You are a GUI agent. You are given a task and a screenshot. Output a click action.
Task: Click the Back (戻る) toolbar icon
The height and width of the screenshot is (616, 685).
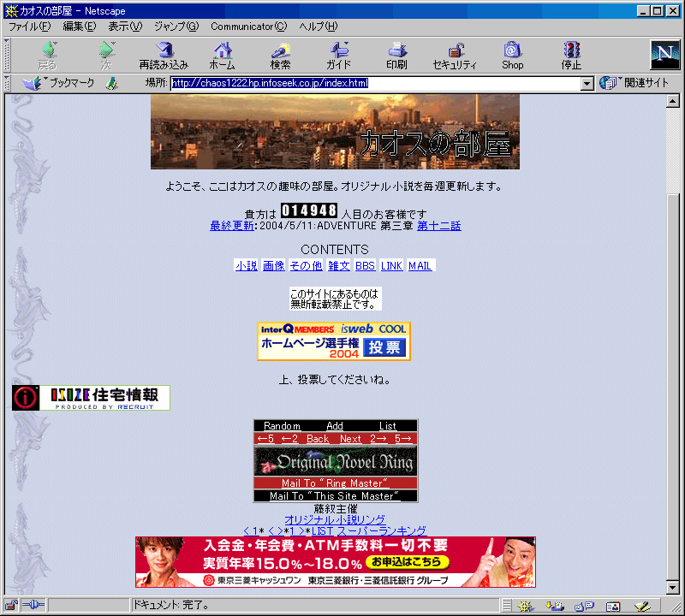point(48,56)
